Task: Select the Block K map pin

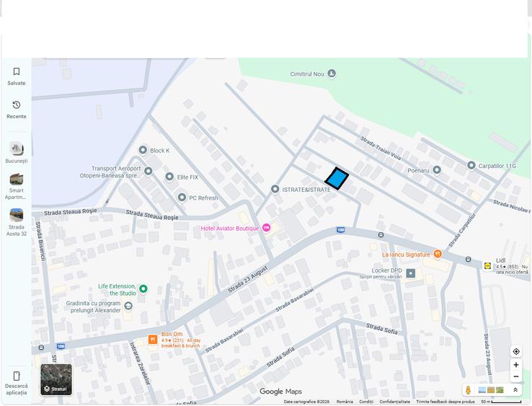Action: click(x=143, y=150)
